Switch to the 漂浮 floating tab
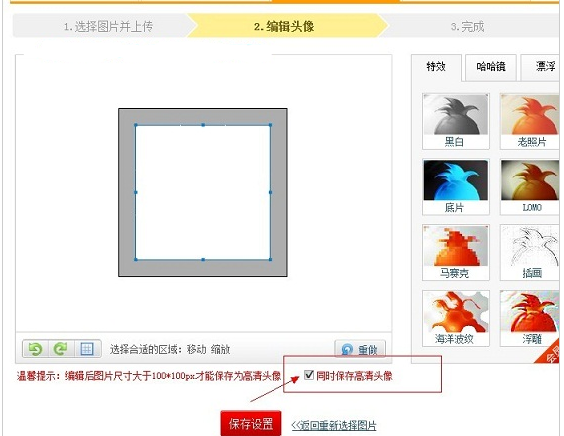 point(541,67)
